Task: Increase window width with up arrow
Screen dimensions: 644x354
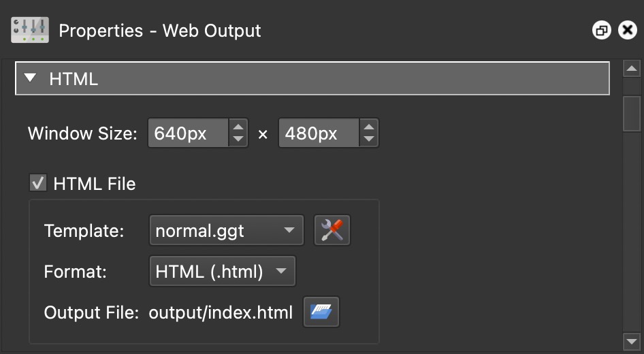Action: [x=238, y=127]
